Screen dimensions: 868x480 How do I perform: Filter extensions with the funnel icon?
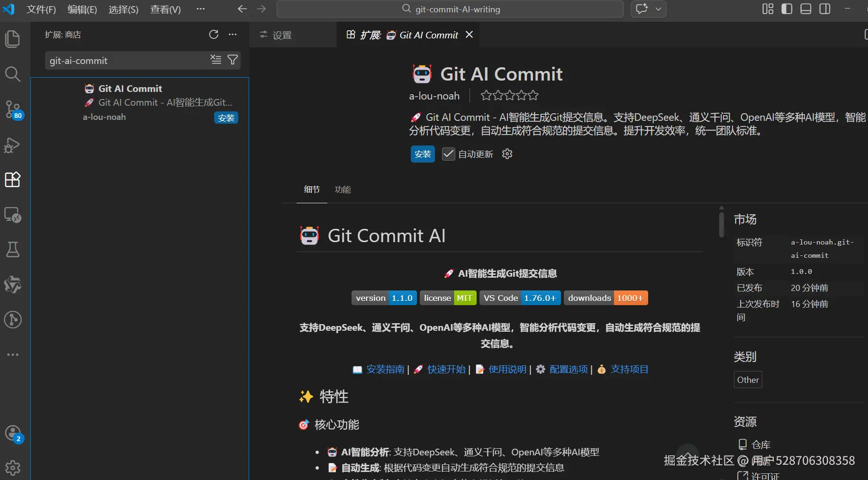(x=233, y=60)
